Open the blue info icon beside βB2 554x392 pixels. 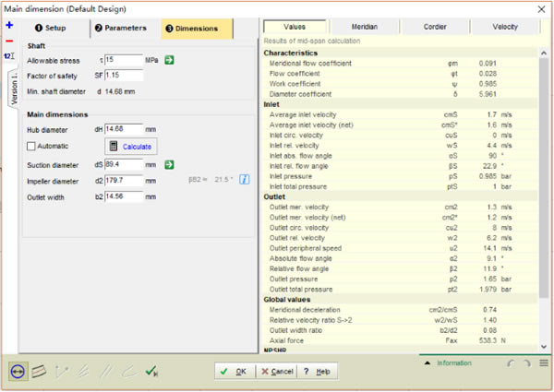click(244, 180)
